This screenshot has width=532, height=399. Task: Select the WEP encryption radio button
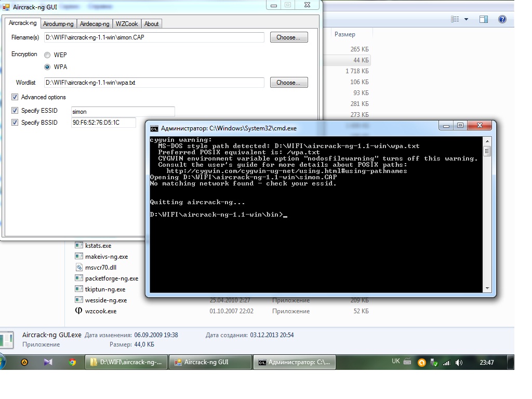click(x=47, y=55)
